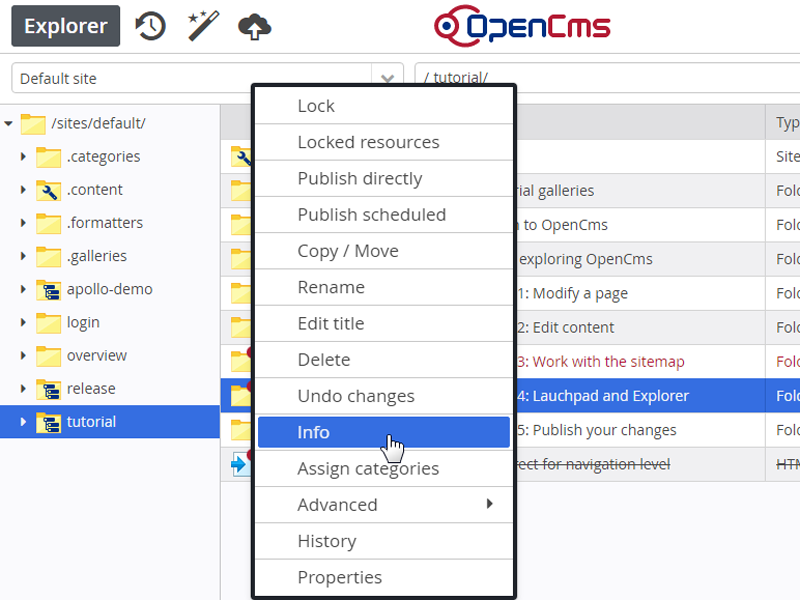Click the release folder icon
The image size is (800, 600).
48,389
